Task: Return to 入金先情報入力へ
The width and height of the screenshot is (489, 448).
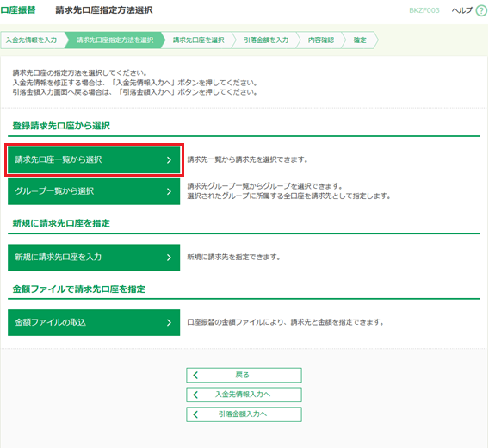Action: point(244,395)
